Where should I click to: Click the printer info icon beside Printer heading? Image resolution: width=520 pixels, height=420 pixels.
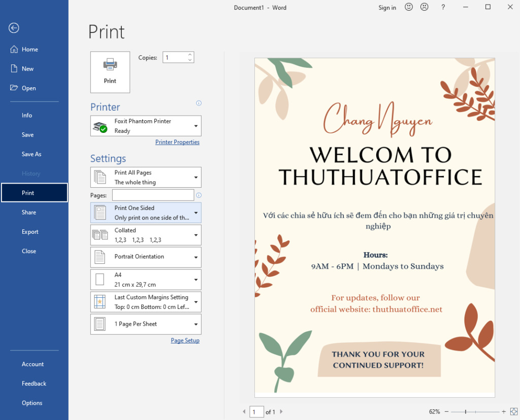[199, 103]
